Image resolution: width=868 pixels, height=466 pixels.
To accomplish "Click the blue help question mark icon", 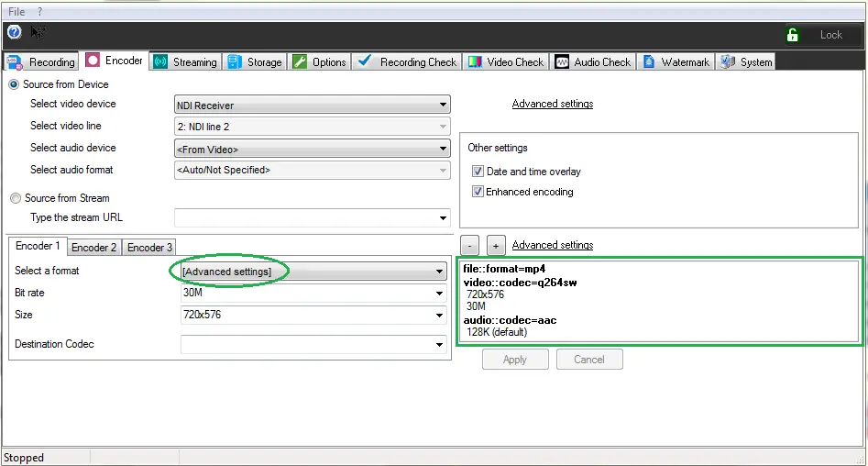I will tap(14, 32).
